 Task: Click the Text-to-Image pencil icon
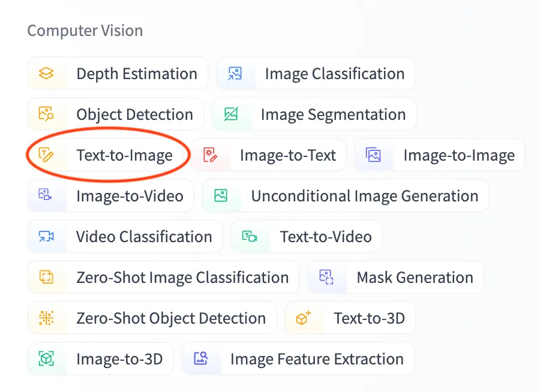(46, 155)
